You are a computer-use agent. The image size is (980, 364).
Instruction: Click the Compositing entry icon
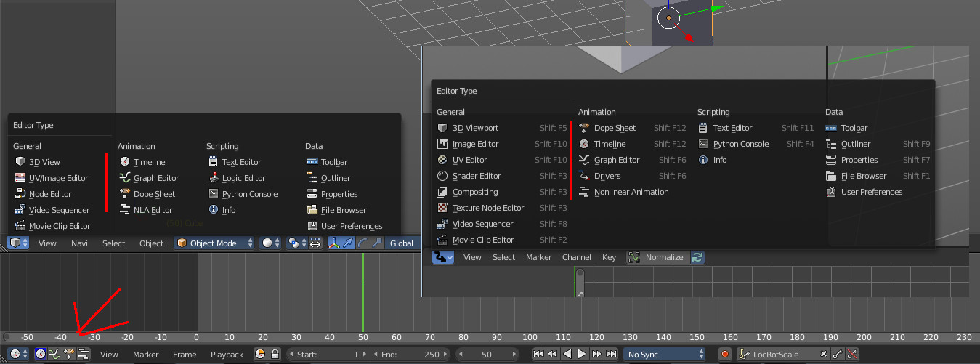[442, 192]
